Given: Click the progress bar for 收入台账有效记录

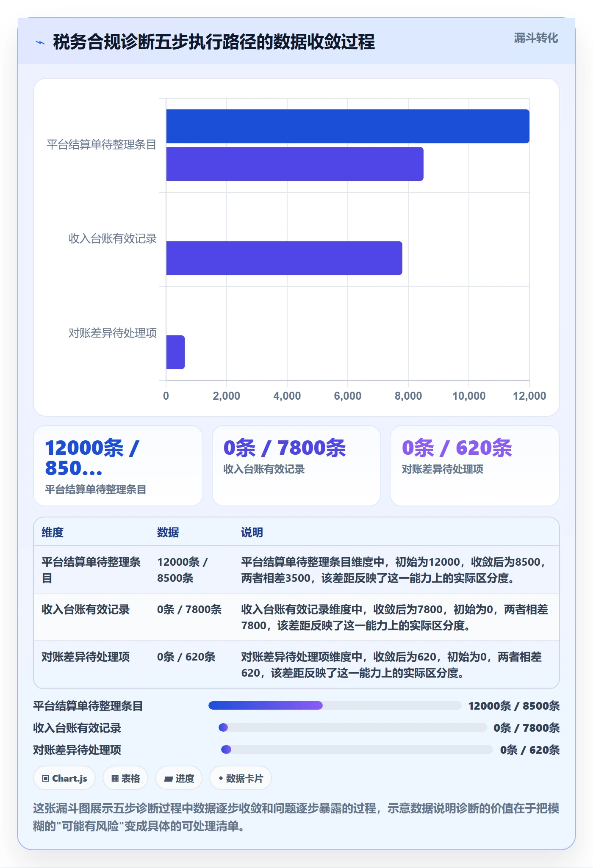Looking at the screenshot, I should (352, 727).
